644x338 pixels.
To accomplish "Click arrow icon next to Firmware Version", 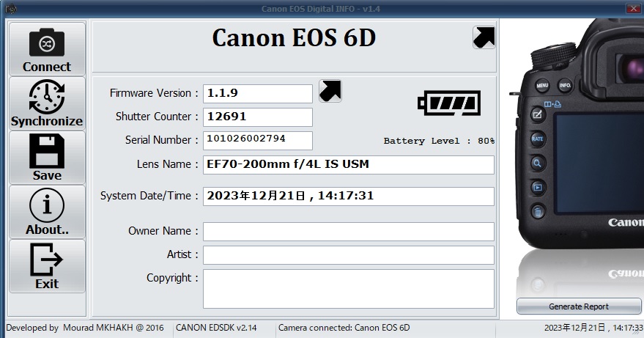I will click(x=330, y=92).
